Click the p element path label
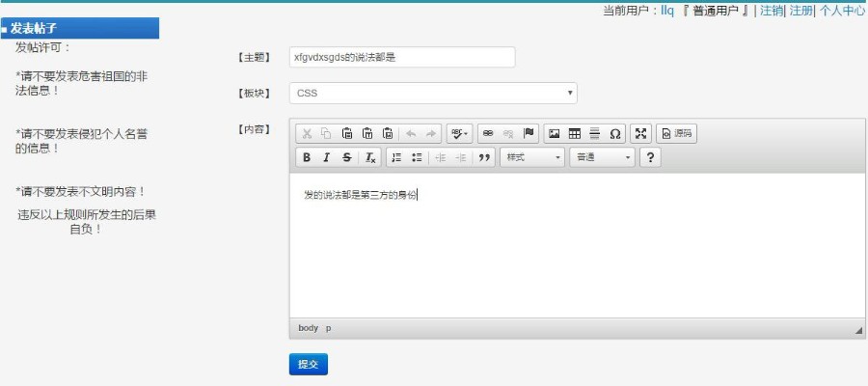 coord(328,328)
